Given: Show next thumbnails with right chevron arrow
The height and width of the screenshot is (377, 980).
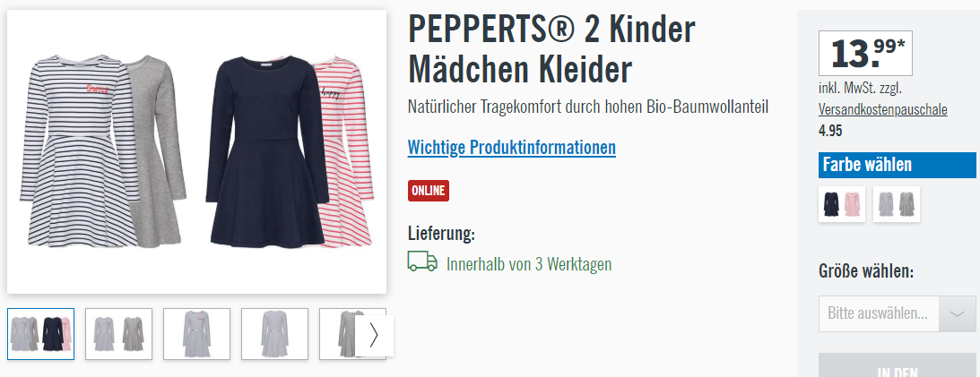Looking at the screenshot, I should click(x=374, y=335).
